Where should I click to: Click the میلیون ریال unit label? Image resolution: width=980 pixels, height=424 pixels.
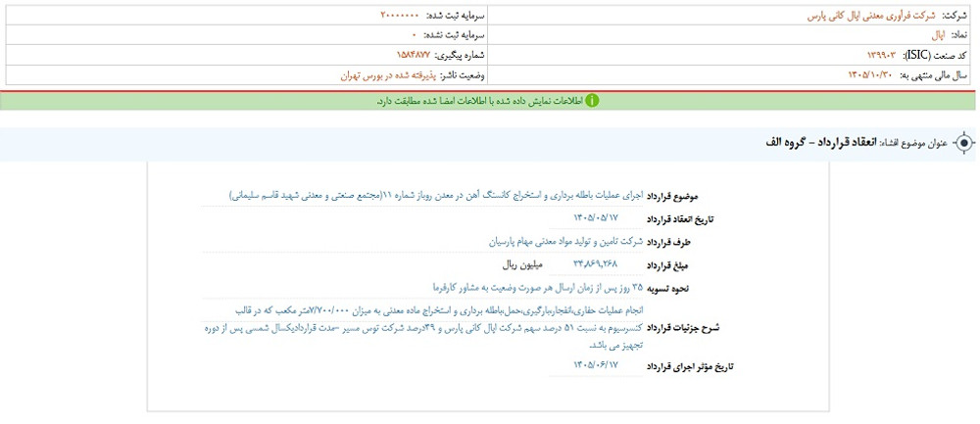pyautogui.click(x=522, y=264)
